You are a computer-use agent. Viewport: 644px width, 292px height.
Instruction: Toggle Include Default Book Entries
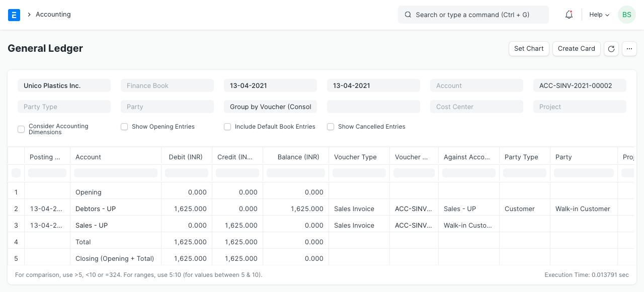pyautogui.click(x=227, y=127)
